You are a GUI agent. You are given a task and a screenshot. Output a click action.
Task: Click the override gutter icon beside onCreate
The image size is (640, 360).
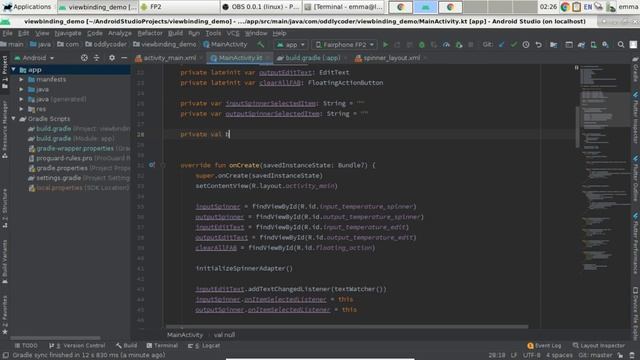pyautogui.click(x=152, y=165)
